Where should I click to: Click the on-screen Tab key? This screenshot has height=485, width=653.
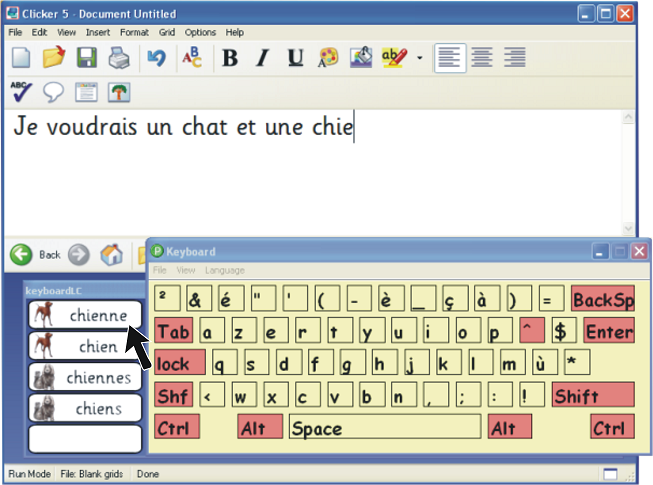(x=174, y=331)
